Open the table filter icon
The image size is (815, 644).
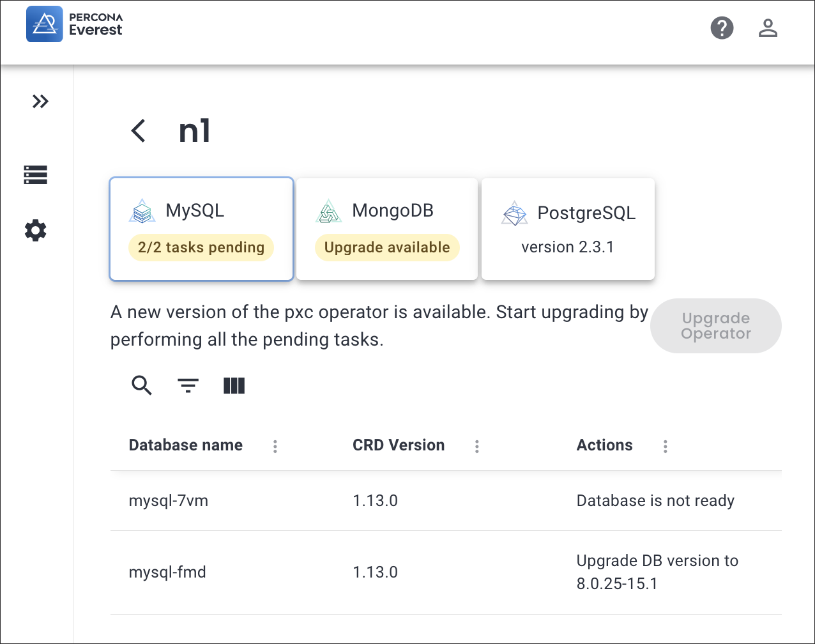pyautogui.click(x=188, y=385)
